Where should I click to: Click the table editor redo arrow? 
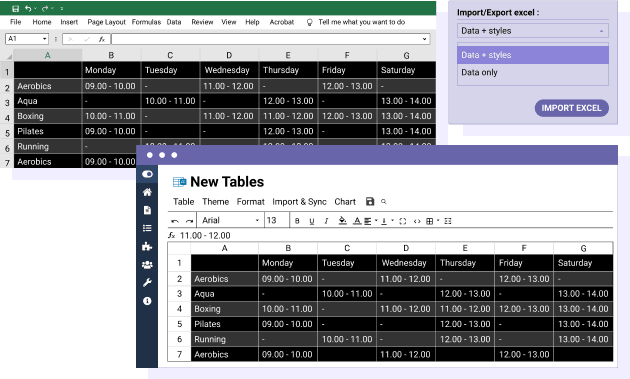189,221
